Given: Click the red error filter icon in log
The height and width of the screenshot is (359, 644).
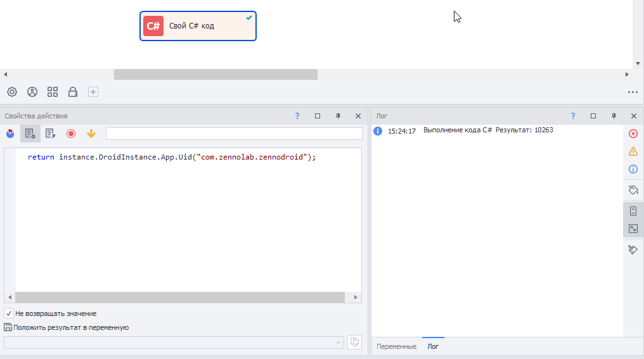Looking at the screenshot, I should pyautogui.click(x=633, y=134).
